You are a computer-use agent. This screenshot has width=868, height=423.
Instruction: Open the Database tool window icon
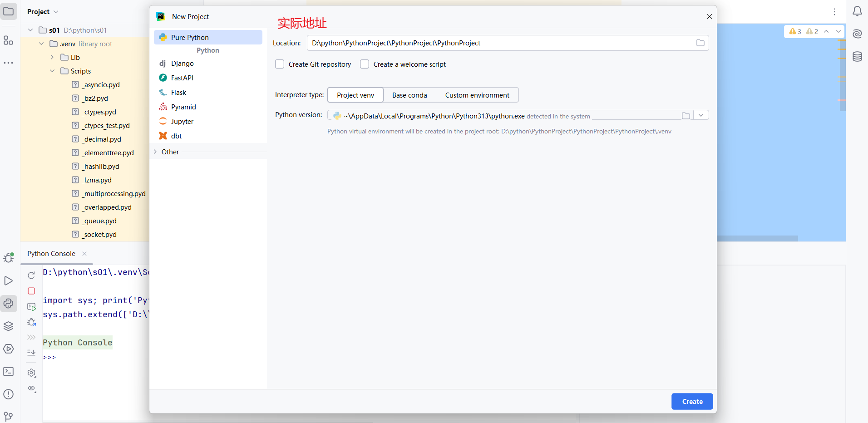pos(857,57)
